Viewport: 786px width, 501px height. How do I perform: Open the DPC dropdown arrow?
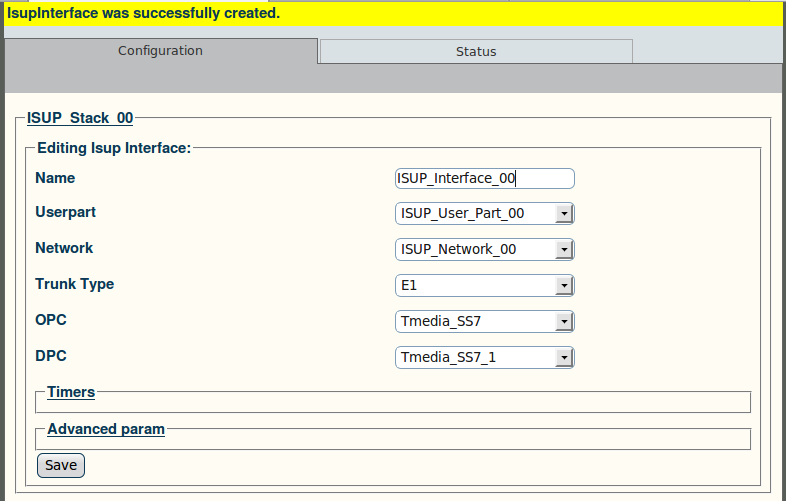pyautogui.click(x=564, y=358)
